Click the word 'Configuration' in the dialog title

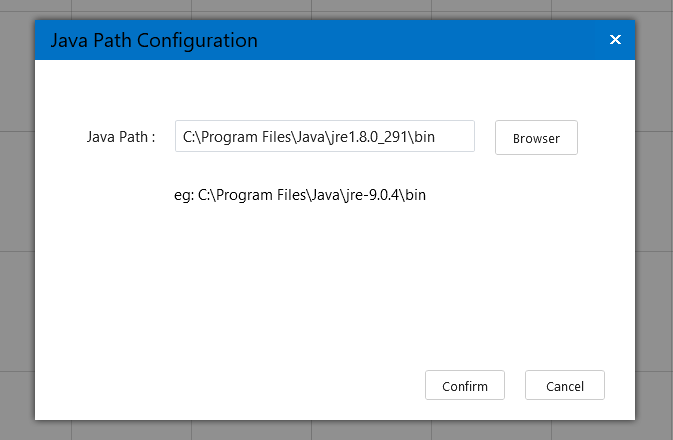(x=197, y=40)
